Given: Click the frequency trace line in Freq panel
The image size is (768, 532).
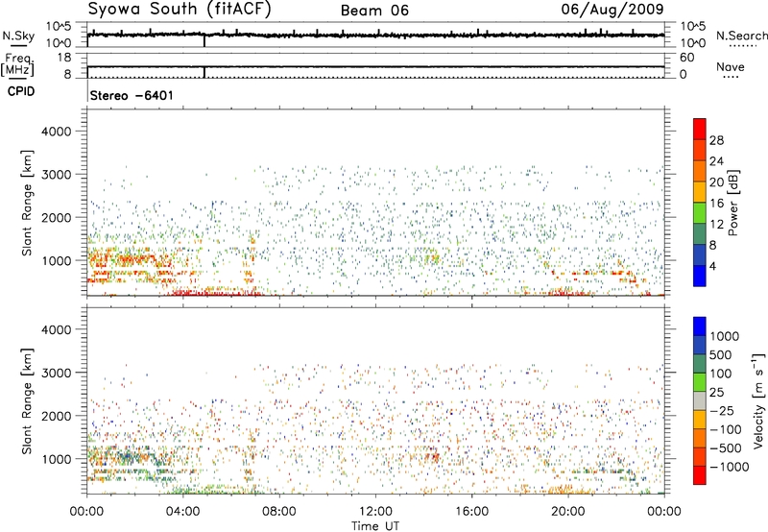Looking at the screenshot, I should (x=375, y=66).
